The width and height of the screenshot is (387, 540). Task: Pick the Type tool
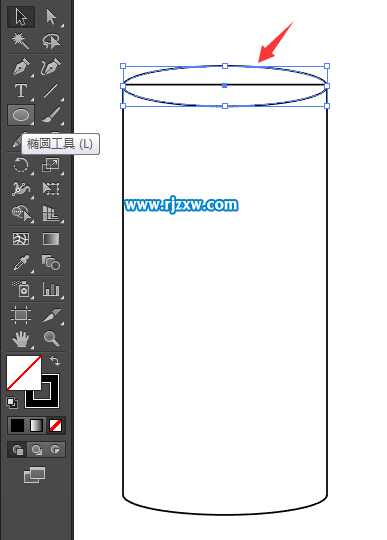(21, 91)
